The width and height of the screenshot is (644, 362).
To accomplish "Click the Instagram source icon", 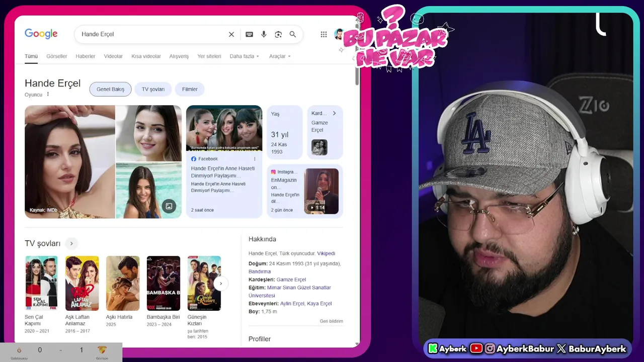I will pos(273,172).
